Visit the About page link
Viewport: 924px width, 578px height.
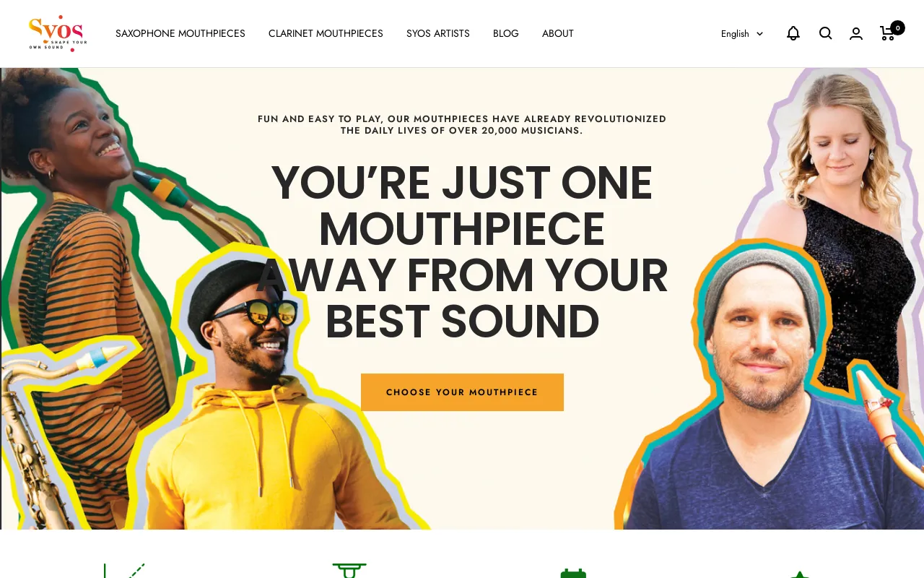558,33
